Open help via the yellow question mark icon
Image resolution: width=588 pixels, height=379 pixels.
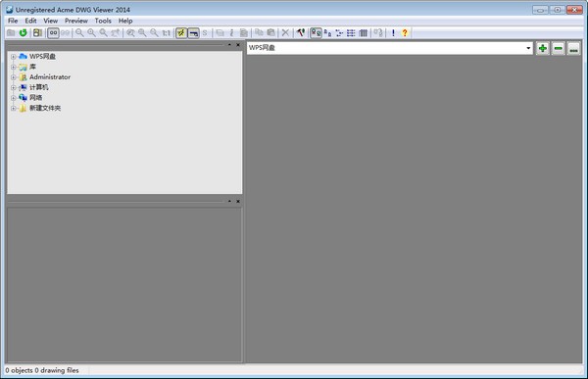click(405, 33)
